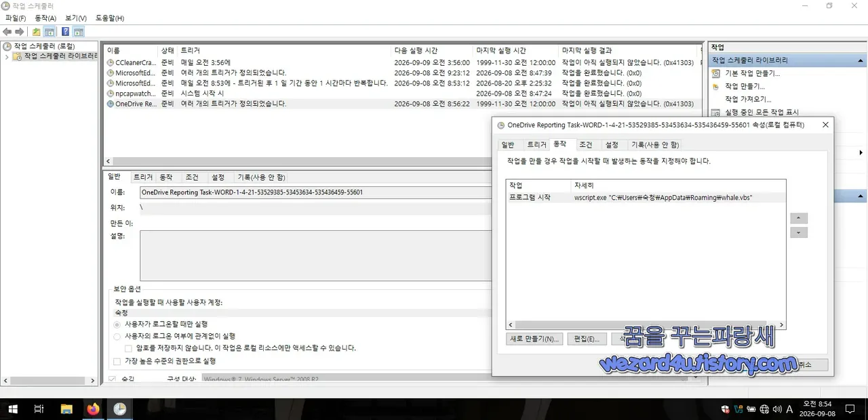Sort tasks by the 이름 column header
Image resolution: width=868 pixels, height=420 pixels.
coord(130,51)
